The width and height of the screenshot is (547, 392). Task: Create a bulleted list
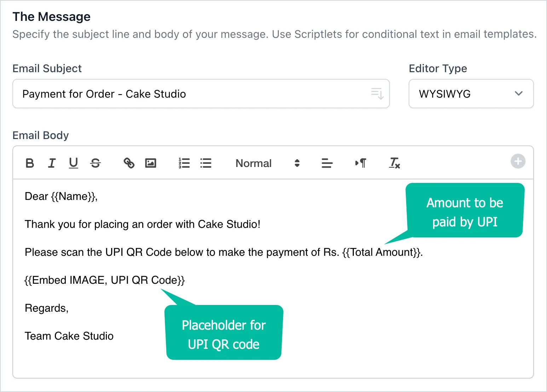click(206, 163)
